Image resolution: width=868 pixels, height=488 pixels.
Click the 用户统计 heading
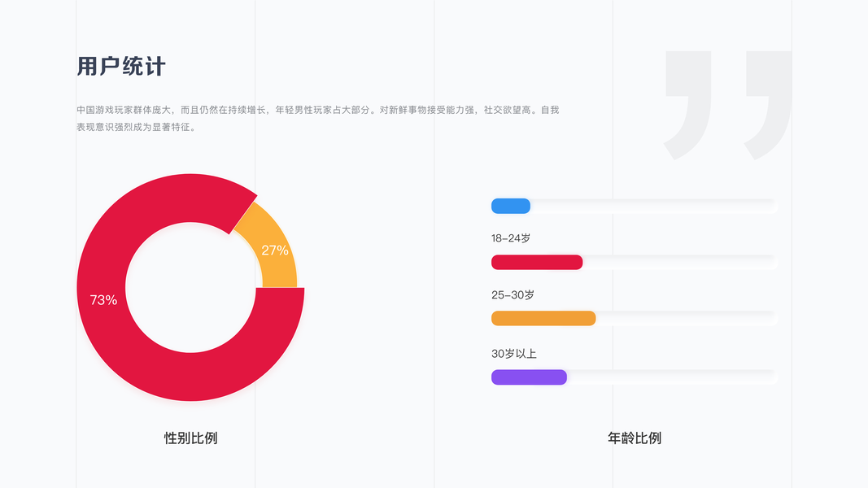click(x=120, y=67)
